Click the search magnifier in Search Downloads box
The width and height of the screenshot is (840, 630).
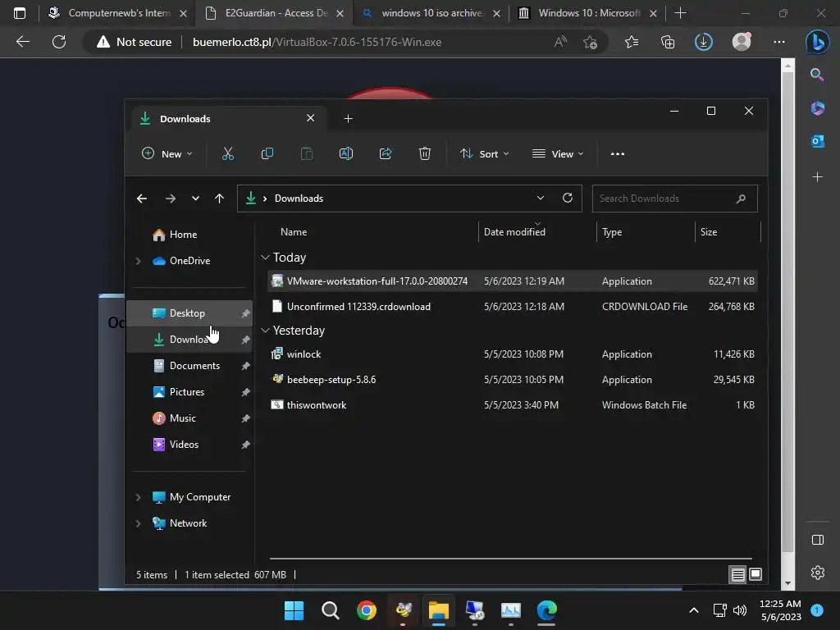(x=741, y=199)
